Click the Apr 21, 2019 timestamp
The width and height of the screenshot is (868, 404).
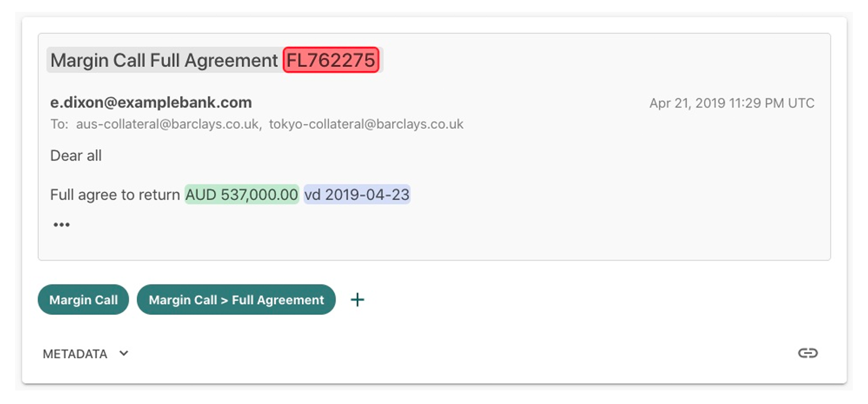coord(732,103)
